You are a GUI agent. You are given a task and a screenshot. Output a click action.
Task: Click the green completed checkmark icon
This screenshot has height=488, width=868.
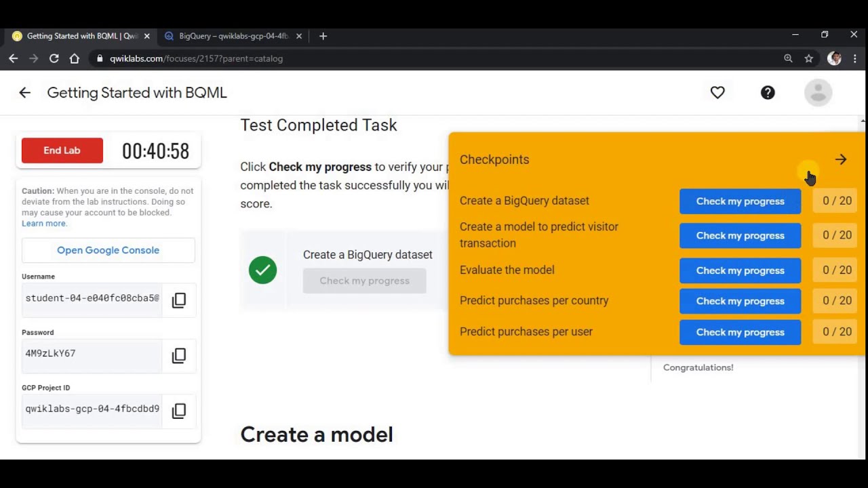coord(262,270)
